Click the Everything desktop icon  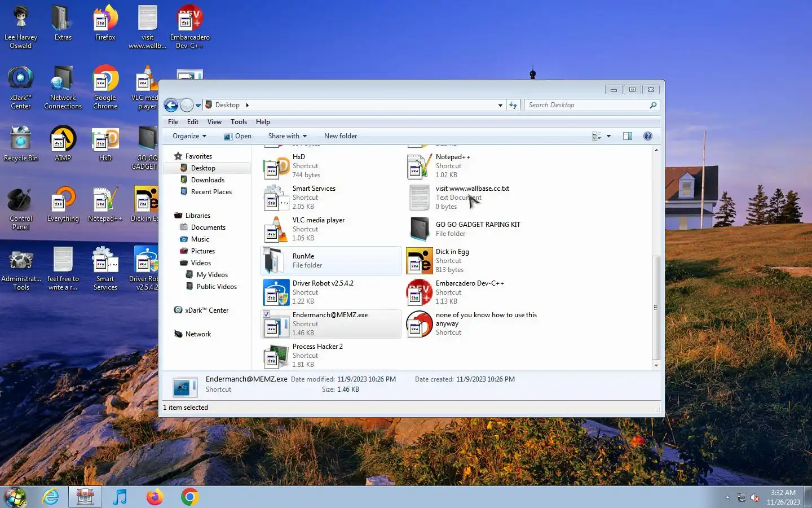click(63, 204)
